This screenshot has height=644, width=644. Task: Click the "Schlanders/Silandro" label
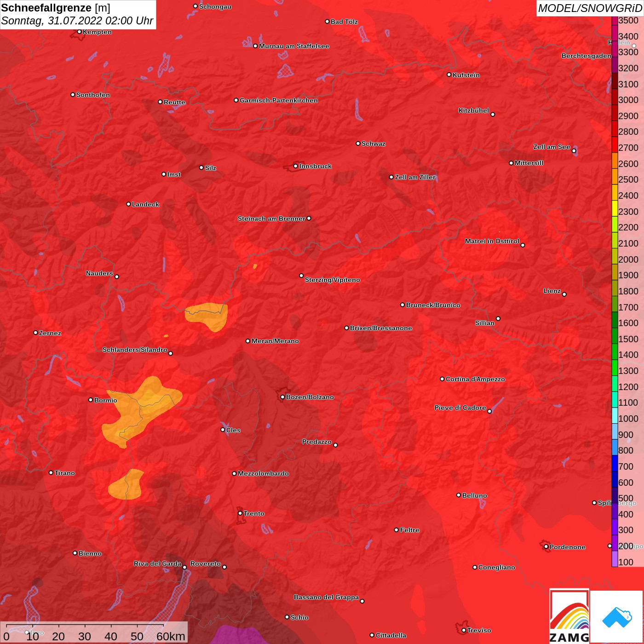pos(135,350)
